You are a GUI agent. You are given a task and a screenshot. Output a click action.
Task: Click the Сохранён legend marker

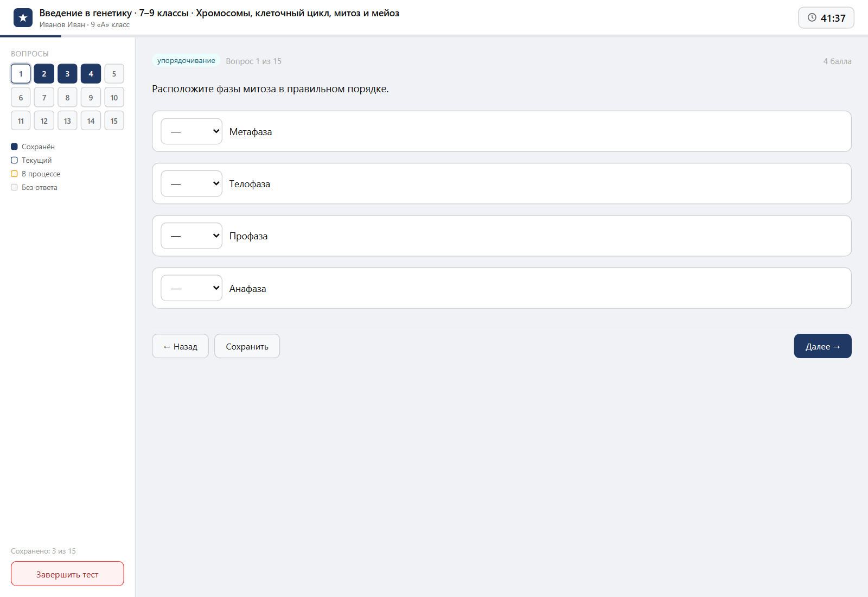click(14, 147)
